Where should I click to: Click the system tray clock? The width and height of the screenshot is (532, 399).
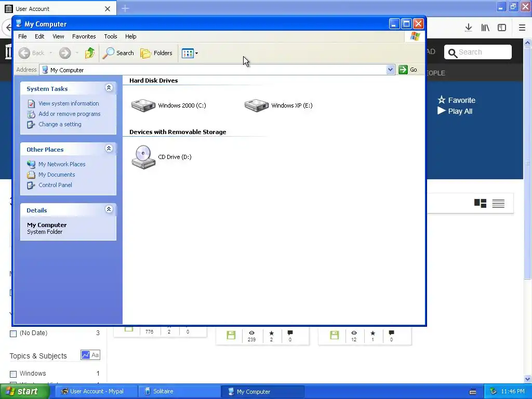click(513, 392)
